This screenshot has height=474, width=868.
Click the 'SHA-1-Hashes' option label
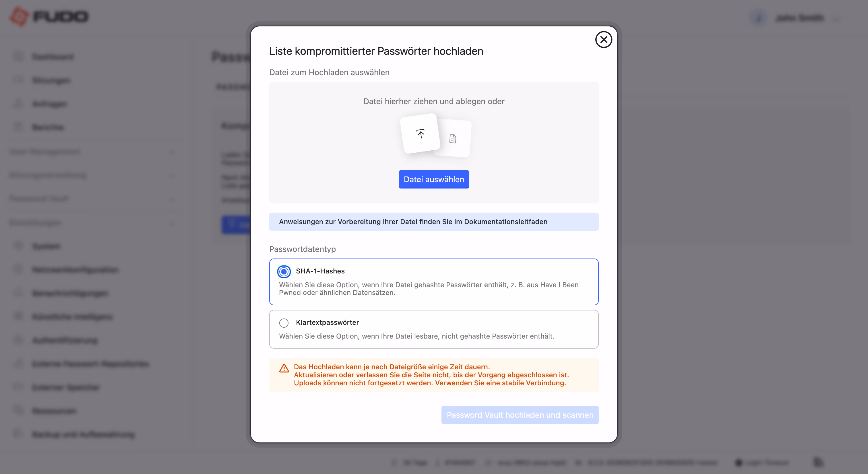point(320,271)
